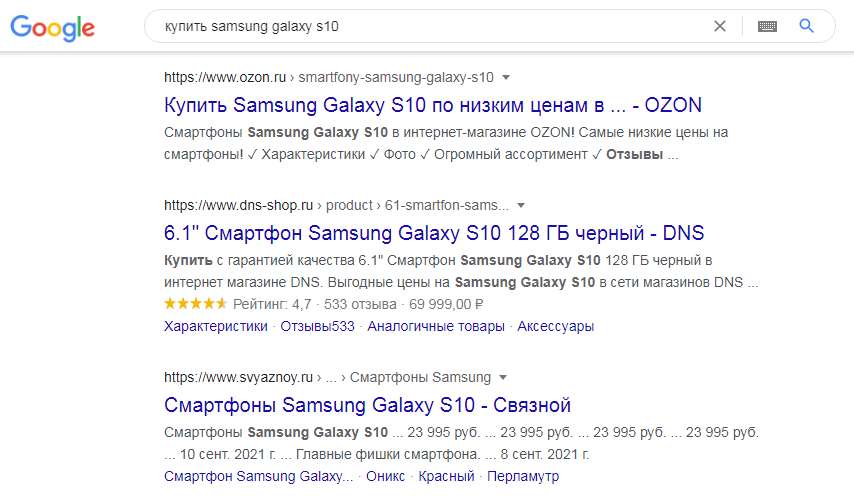Expand dns-shop.ru result options arrow
Screen dimensions: 854x503
pyautogui.click(x=521, y=205)
